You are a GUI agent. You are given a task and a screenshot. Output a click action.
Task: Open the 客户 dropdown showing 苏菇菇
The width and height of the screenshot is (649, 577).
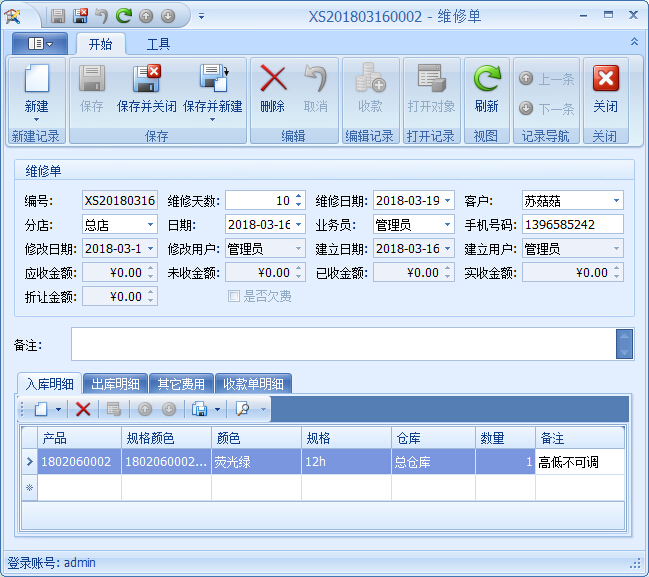pos(616,200)
